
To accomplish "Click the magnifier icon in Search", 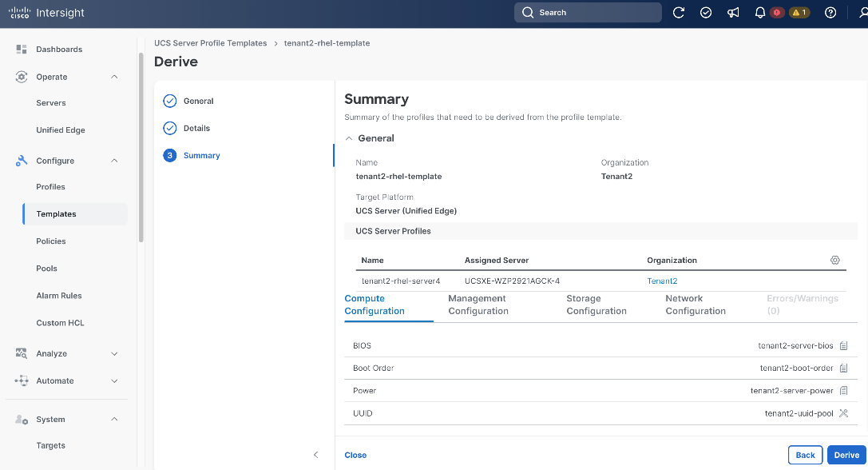I will 528,12.
